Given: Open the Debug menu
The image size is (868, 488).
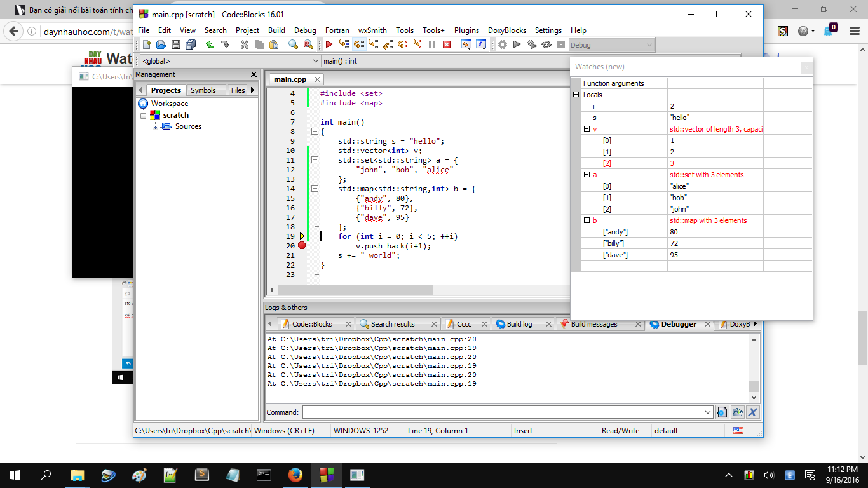Looking at the screenshot, I should click(x=305, y=30).
